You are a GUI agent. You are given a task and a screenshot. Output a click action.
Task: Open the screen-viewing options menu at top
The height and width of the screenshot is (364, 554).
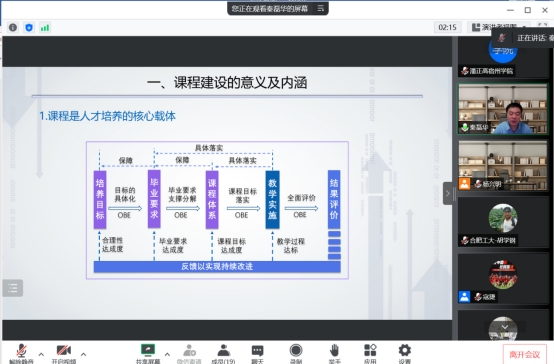tap(321, 8)
